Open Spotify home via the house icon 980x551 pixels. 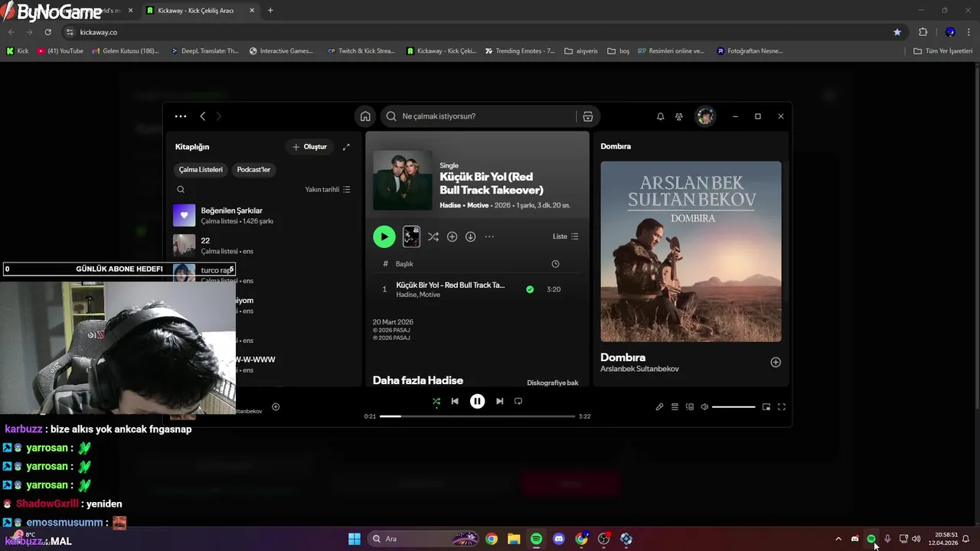(365, 116)
